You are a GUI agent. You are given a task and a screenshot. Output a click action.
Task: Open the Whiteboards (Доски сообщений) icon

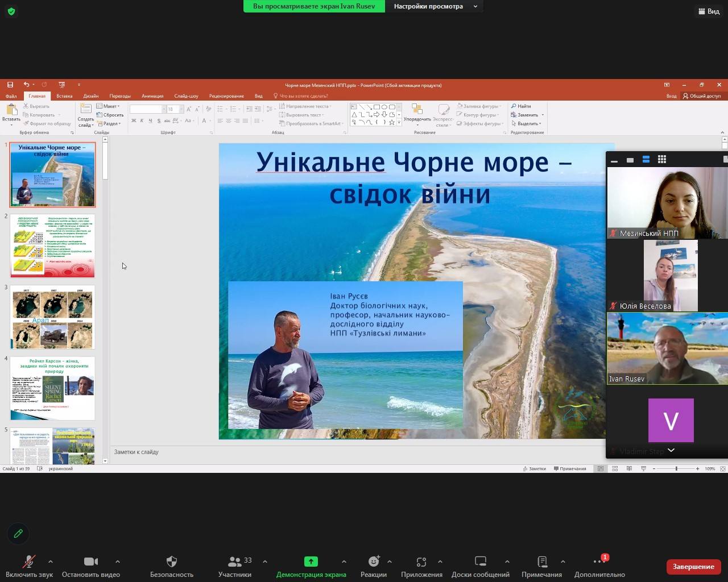[480, 562]
